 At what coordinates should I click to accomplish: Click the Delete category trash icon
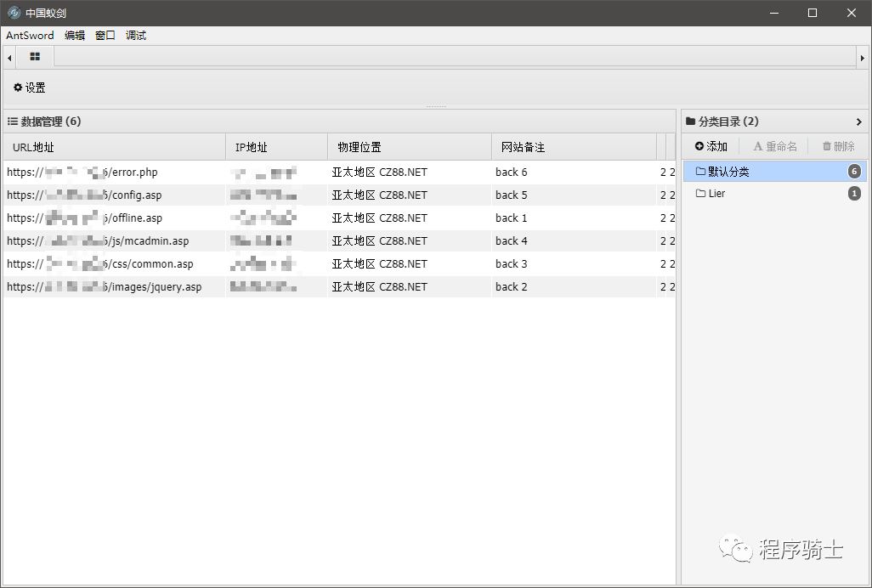pyautogui.click(x=826, y=146)
